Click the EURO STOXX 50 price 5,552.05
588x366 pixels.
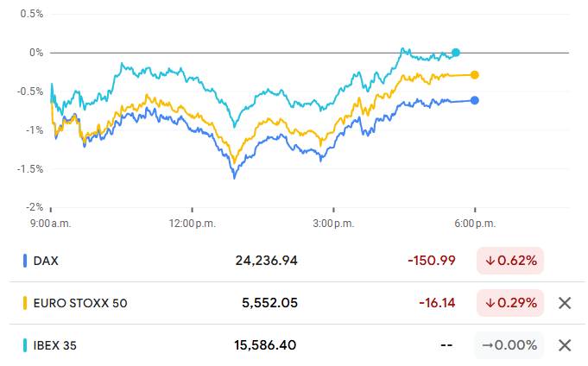(269, 303)
